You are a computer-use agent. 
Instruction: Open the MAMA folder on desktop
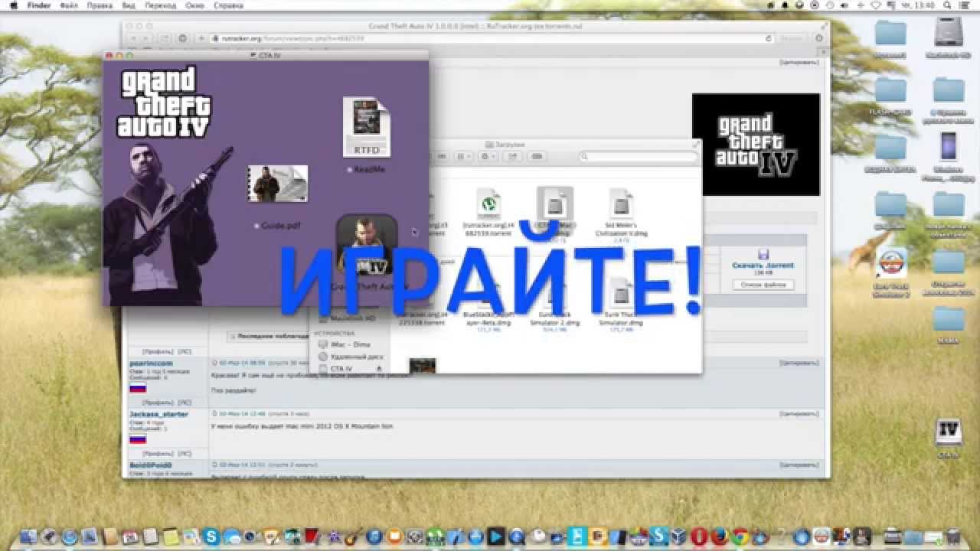pos(949,324)
